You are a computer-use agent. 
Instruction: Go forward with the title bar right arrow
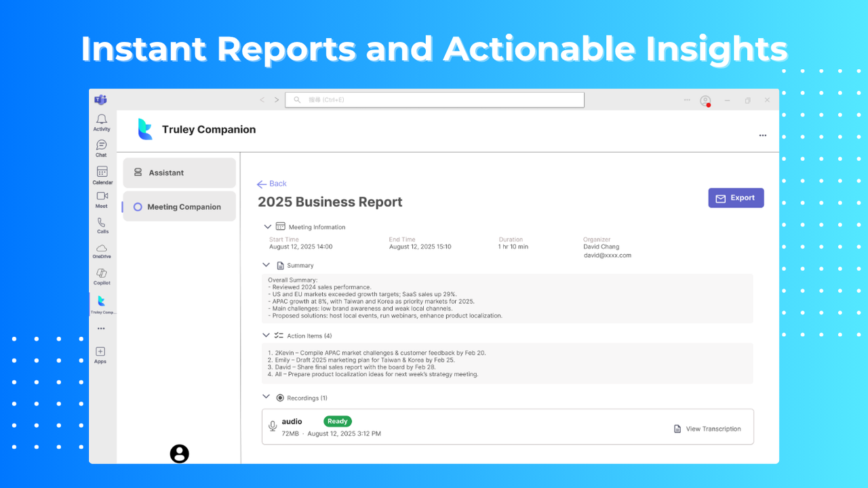[277, 100]
